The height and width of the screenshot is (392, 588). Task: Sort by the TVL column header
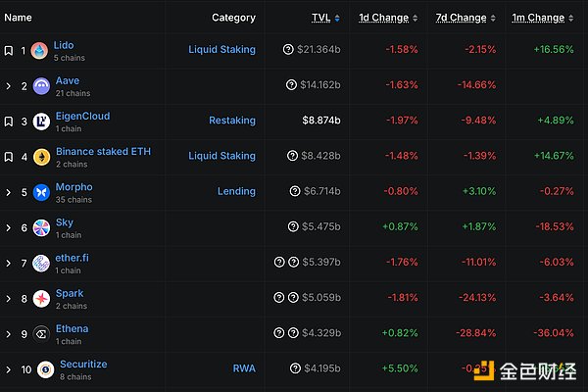tap(320, 18)
